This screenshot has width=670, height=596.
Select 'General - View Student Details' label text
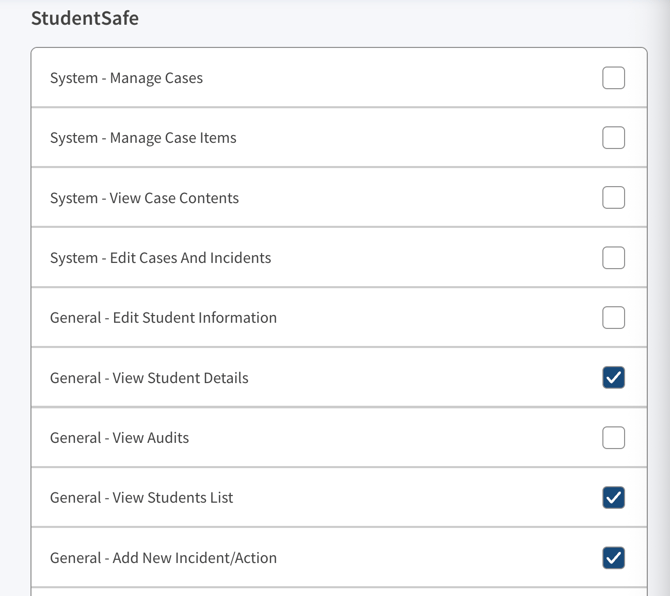(149, 378)
